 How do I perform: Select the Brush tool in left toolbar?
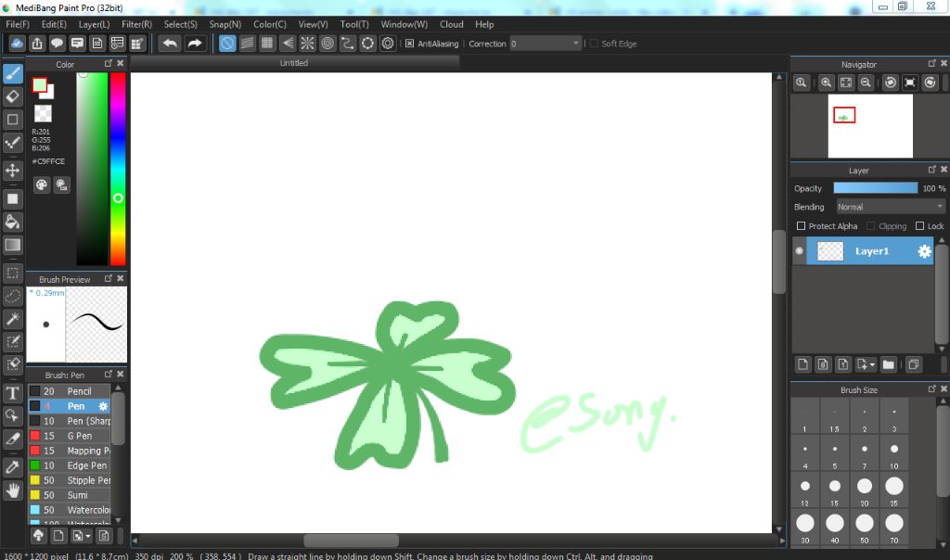coord(13,74)
